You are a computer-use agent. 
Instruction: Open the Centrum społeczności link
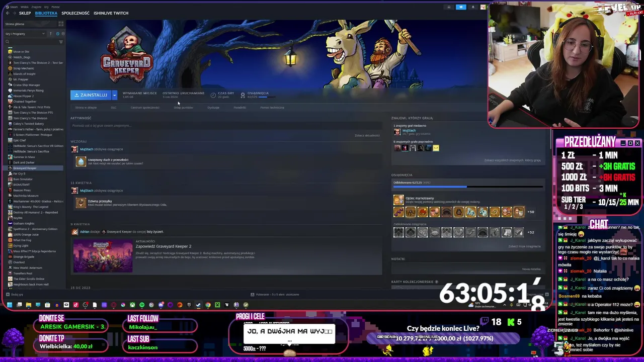click(x=145, y=108)
